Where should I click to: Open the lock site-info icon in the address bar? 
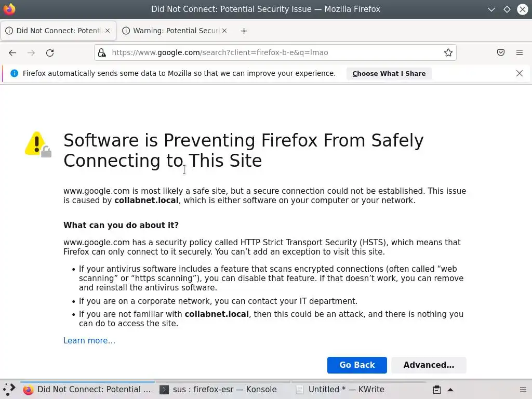click(x=102, y=52)
